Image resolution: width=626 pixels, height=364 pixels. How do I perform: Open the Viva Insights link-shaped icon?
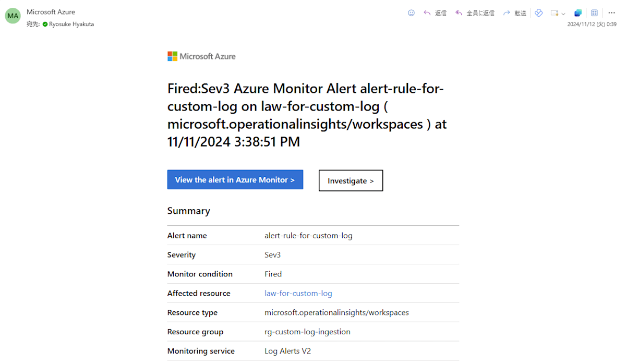pos(539,13)
